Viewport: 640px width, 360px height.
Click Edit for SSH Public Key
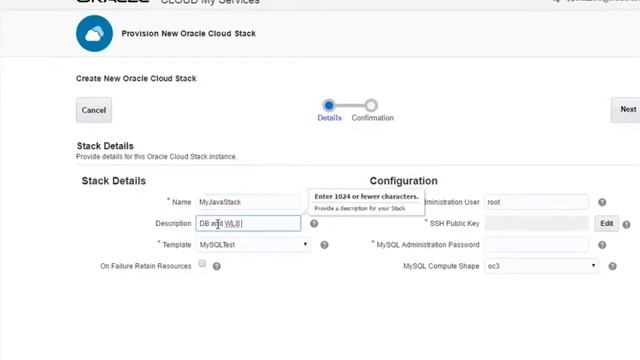(607, 224)
